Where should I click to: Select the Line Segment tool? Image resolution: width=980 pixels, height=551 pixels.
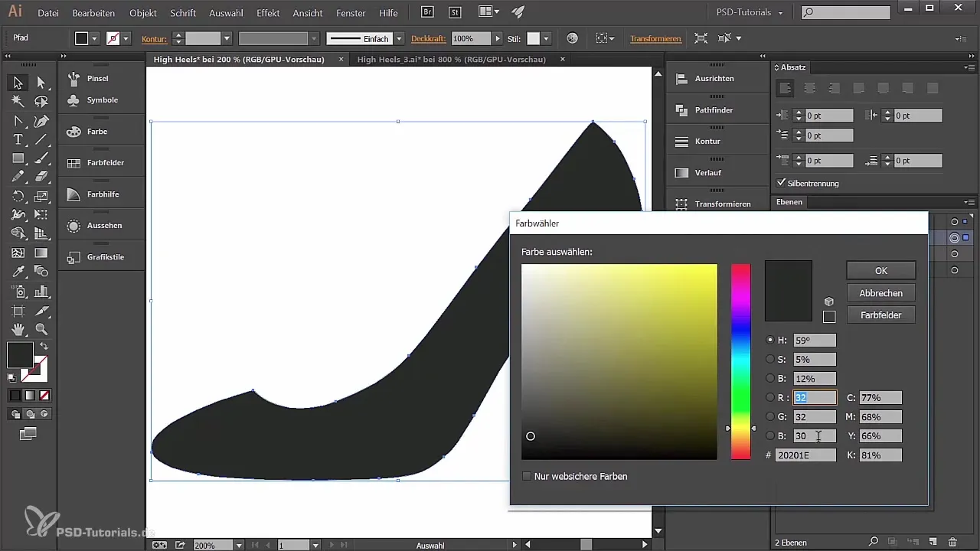click(x=41, y=139)
